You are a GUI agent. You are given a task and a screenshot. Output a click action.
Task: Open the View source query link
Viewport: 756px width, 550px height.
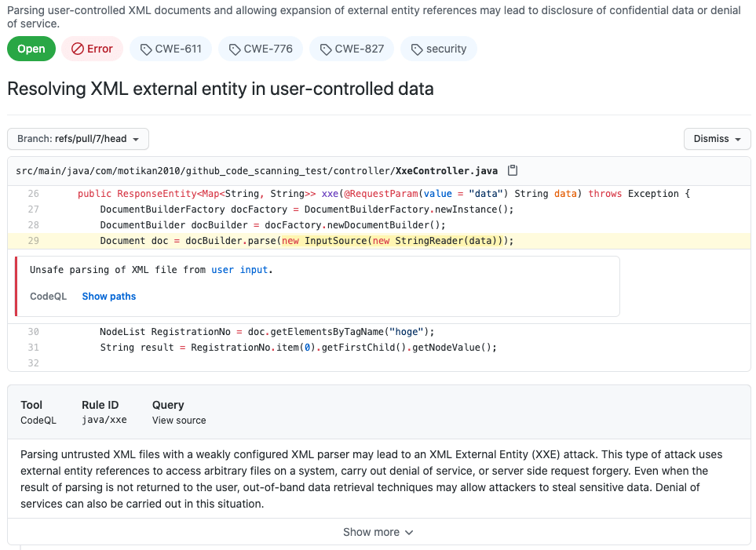(179, 421)
